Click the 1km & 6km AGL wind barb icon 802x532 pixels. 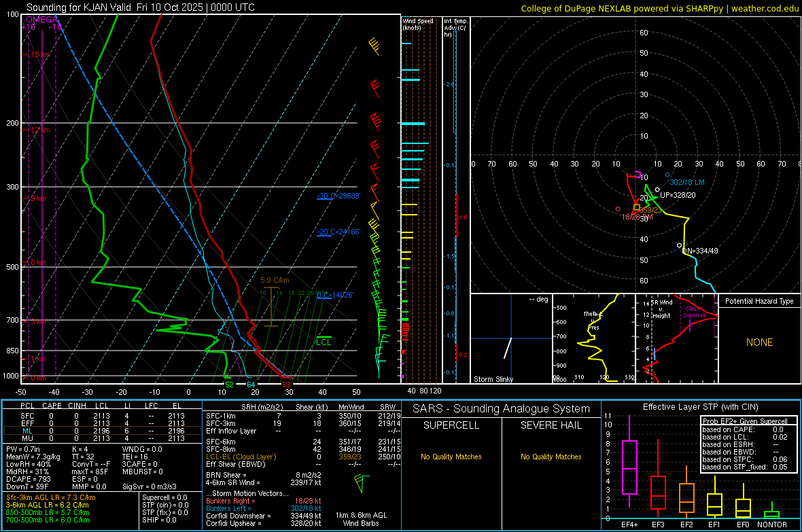[362, 483]
